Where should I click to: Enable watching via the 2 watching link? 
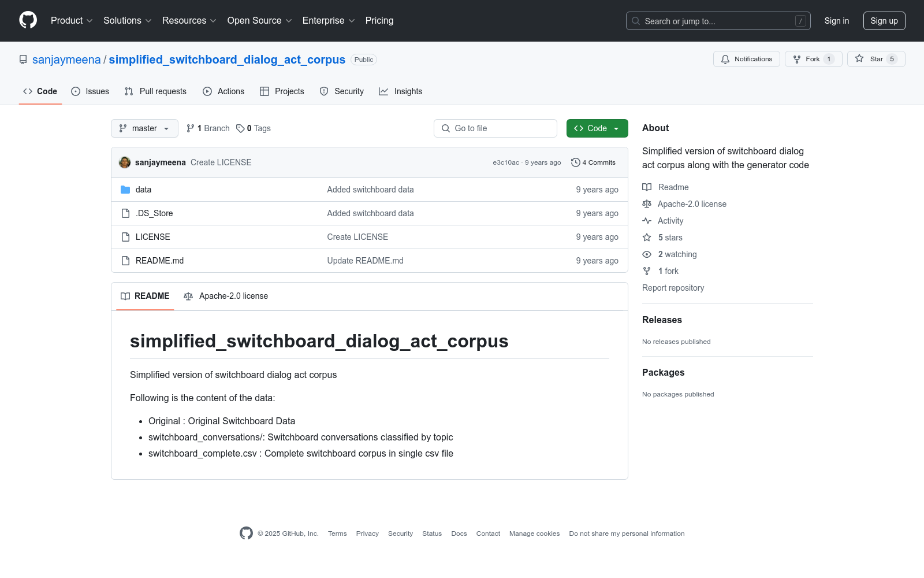[677, 254]
